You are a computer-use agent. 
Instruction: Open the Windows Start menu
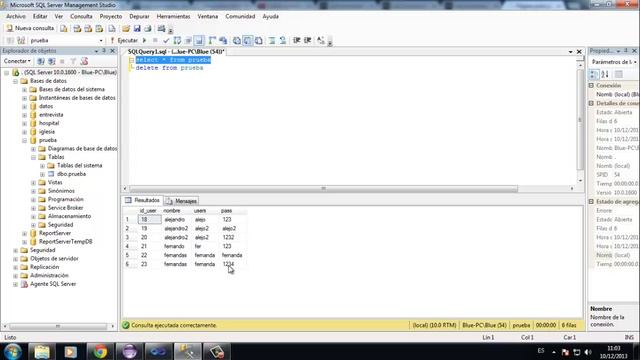(x=13, y=351)
